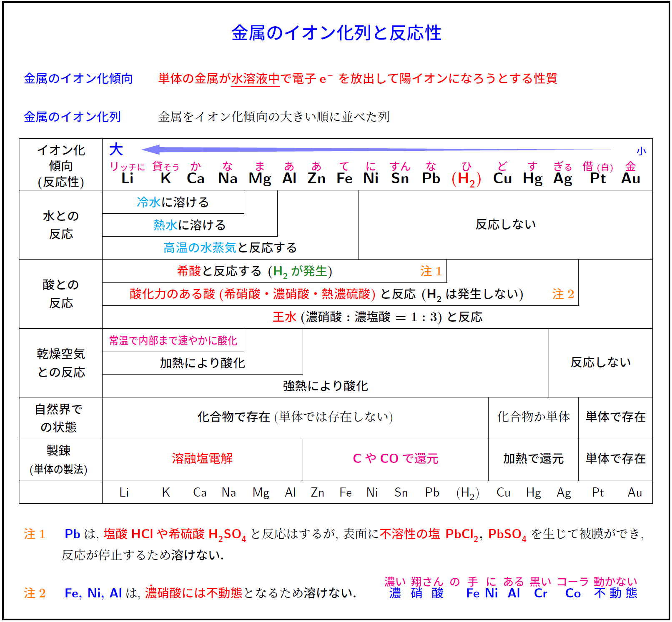Click the orange 注 2 footnote label below table
This screenshot has height=622, width=672.
point(35,593)
